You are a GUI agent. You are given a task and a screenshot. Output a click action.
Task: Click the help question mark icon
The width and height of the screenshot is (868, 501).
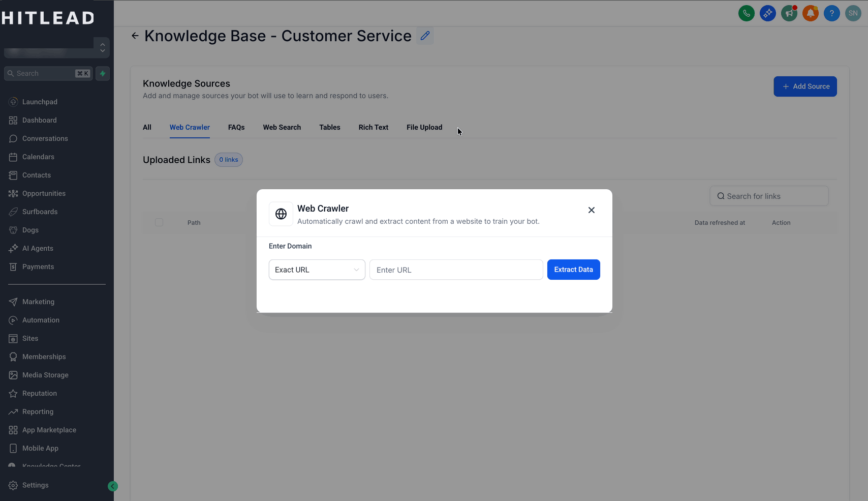click(x=831, y=13)
